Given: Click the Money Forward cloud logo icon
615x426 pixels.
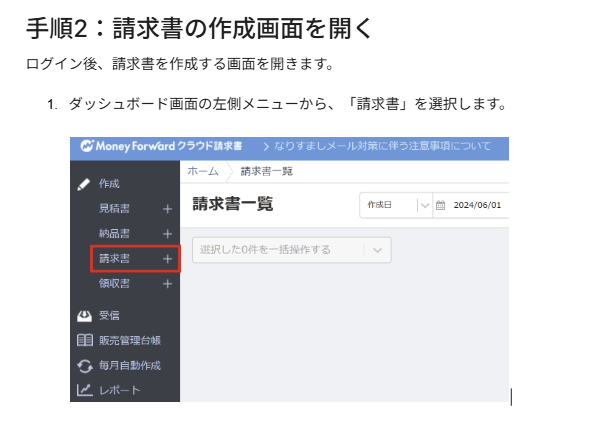Looking at the screenshot, I should pos(86,146).
